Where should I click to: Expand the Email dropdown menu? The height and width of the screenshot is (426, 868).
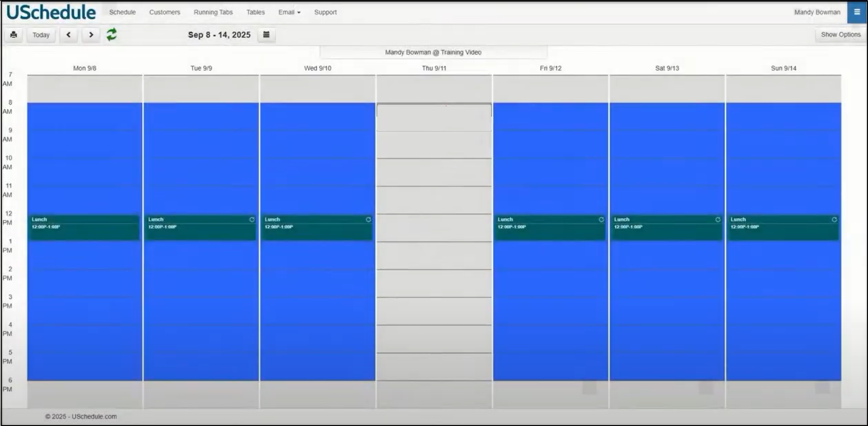coord(289,12)
